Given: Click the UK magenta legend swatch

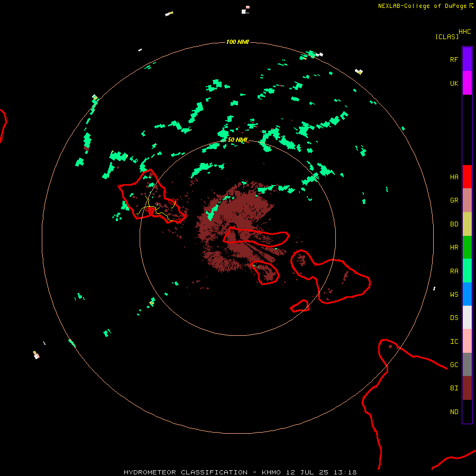Looking at the screenshot, I should (467, 83).
